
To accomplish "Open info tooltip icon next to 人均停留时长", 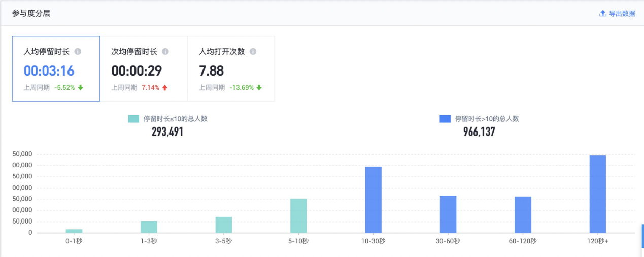I will coord(78,52).
